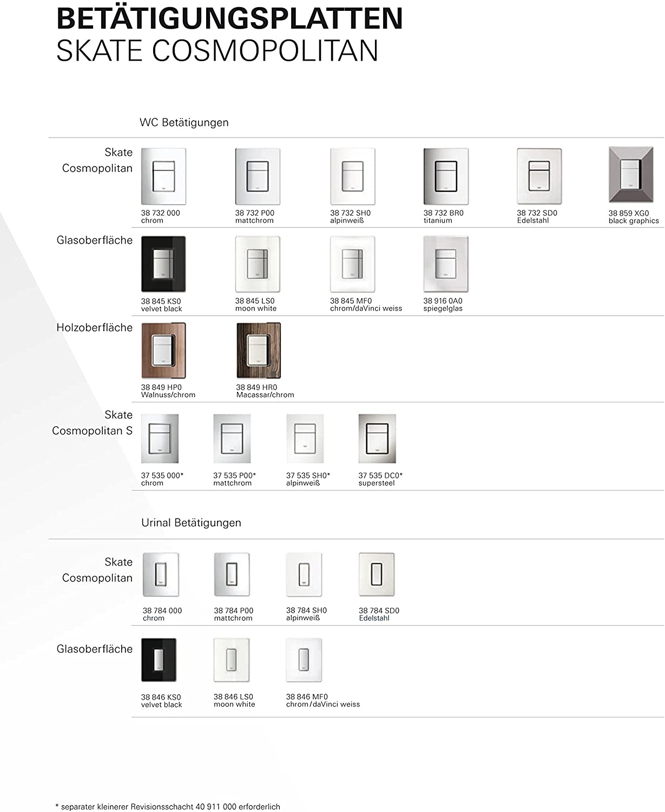This screenshot has height=812, width=665.
Task: Click the 'BETÄTIGUNGSPLATTEN' title
Action: click(x=229, y=18)
